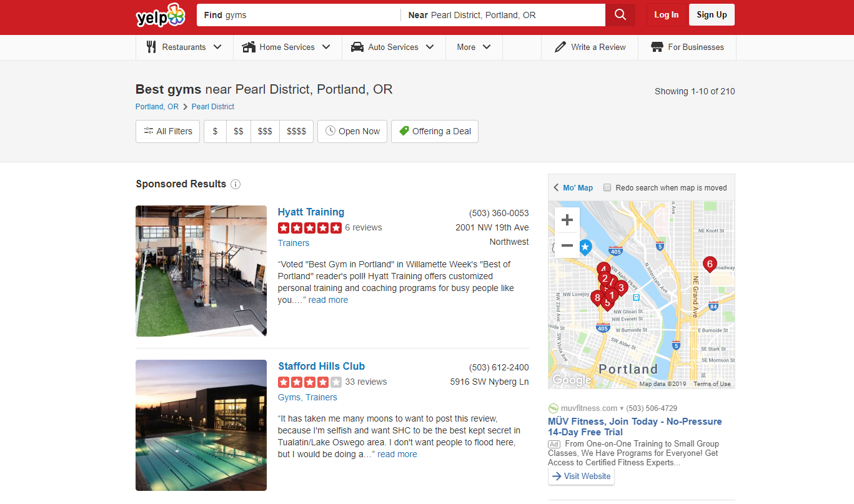The height and width of the screenshot is (504, 854).
Task: Select map pin number 8
Action: [597, 299]
